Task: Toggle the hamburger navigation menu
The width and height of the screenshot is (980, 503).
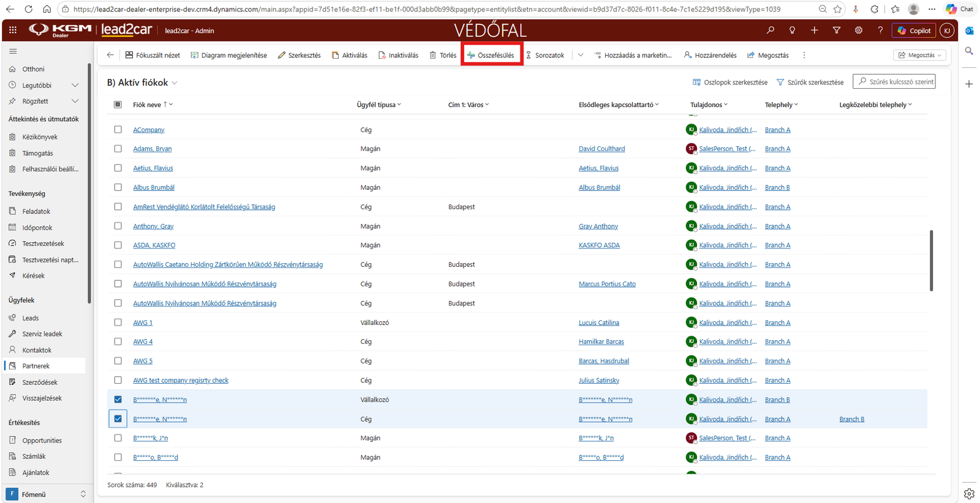Action: pyautogui.click(x=13, y=51)
